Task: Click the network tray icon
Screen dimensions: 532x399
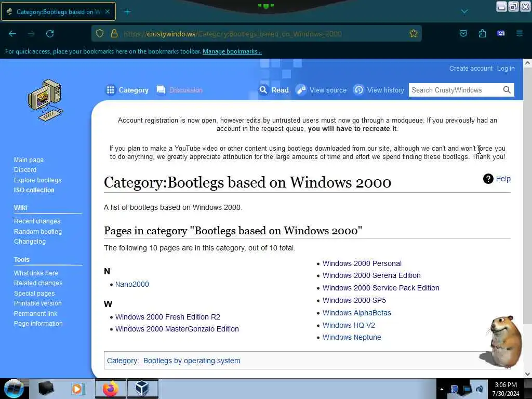Action: pos(467,389)
